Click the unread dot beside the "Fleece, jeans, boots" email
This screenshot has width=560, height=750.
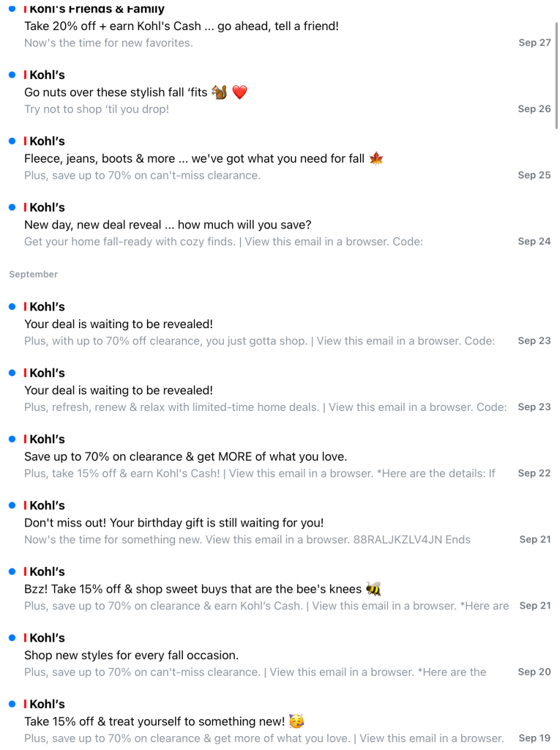point(12,141)
